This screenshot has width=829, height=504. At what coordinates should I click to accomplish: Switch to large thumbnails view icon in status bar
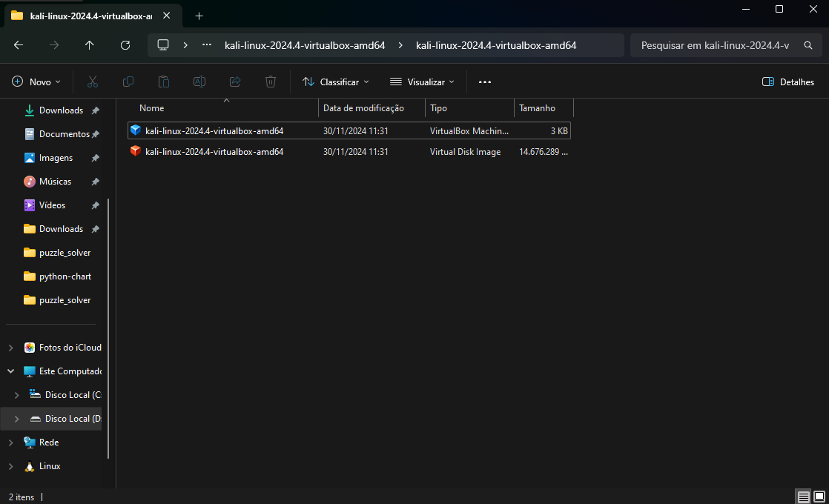(819, 497)
